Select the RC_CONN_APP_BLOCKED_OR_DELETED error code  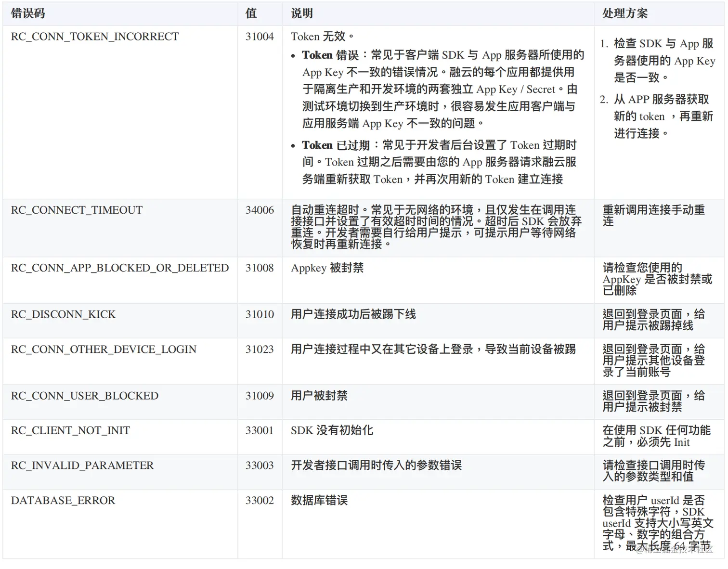pos(119,268)
